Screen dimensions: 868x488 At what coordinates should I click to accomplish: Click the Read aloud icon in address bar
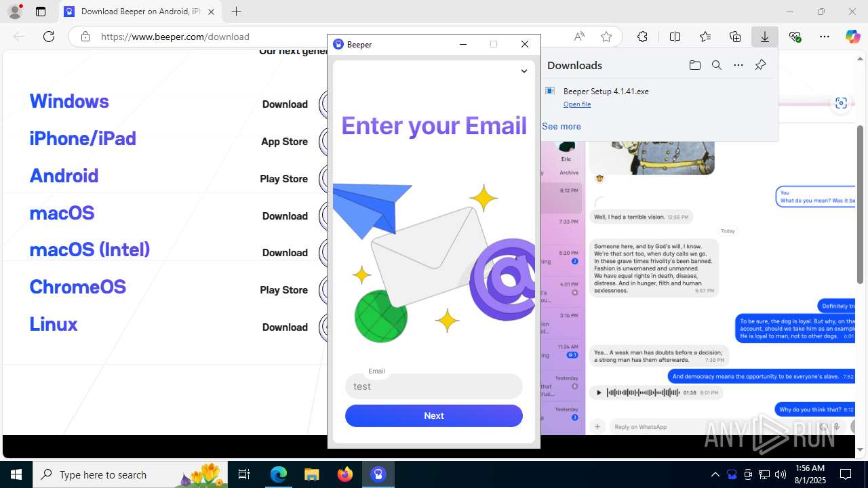click(579, 37)
